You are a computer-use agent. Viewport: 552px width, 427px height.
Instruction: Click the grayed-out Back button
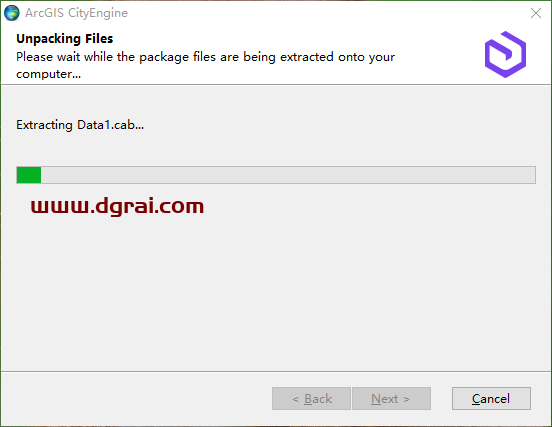coord(311,398)
